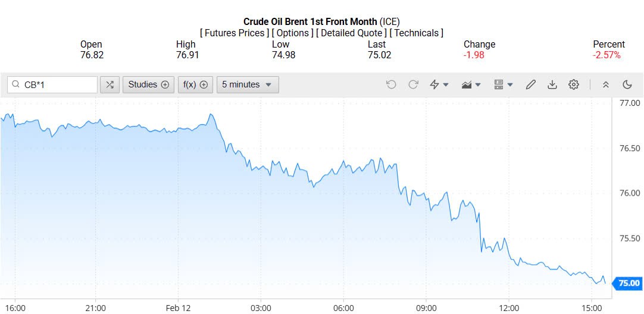644x314 pixels.
Task: Download the chart image
Action: pos(552,84)
